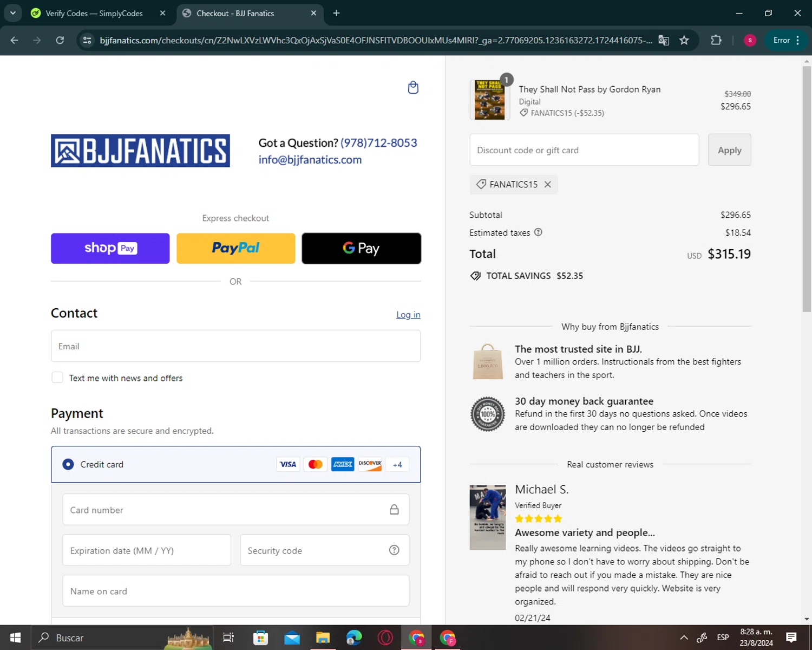Click the Visa card logo
Image resolution: width=812 pixels, height=650 pixels.
(288, 464)
